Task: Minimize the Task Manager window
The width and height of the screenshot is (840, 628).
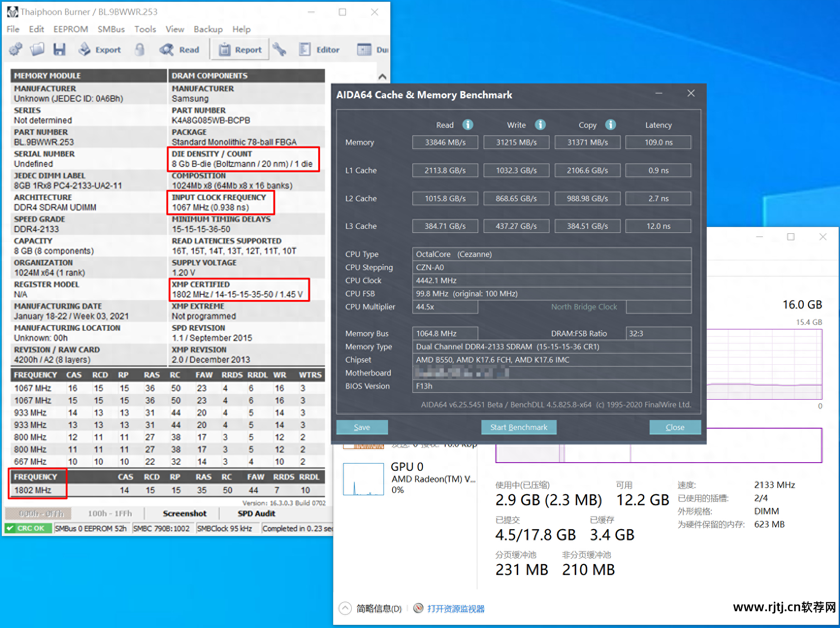Action: coord(759,237)
